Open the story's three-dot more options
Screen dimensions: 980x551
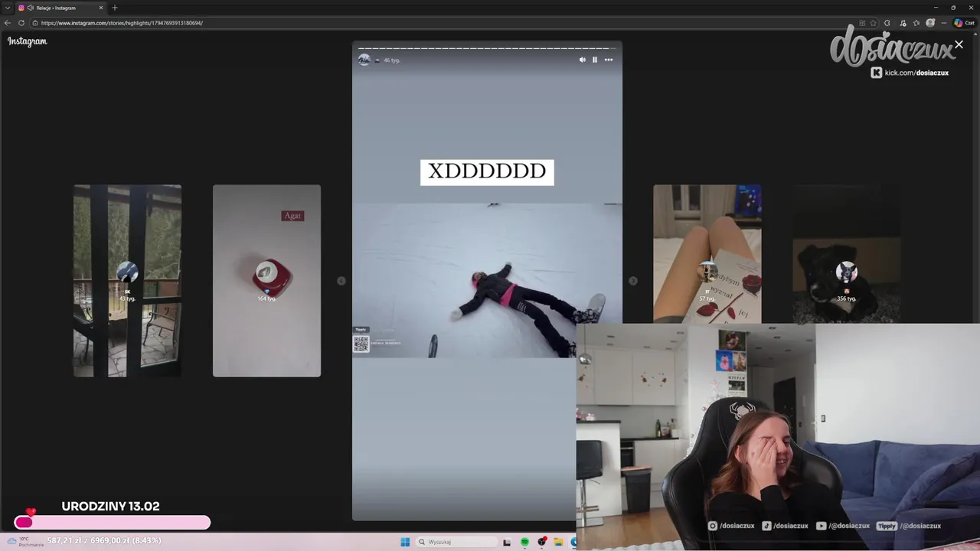(x=609, y=60)
